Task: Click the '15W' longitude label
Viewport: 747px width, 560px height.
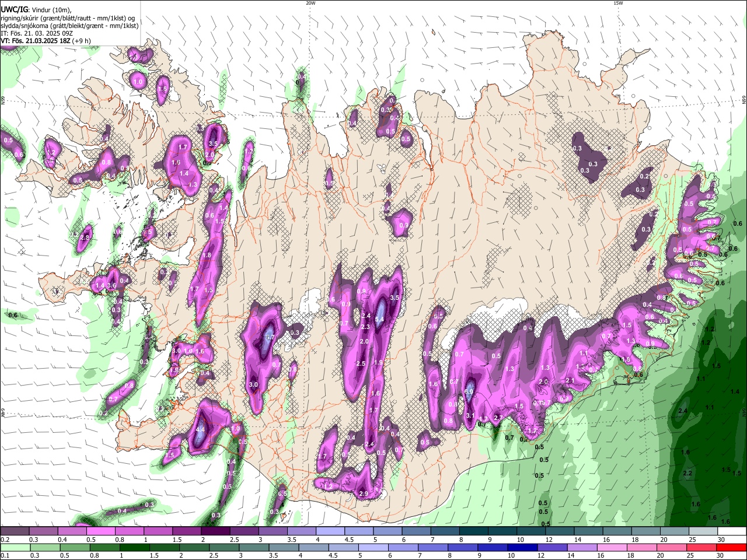Action: click(618, 3)
